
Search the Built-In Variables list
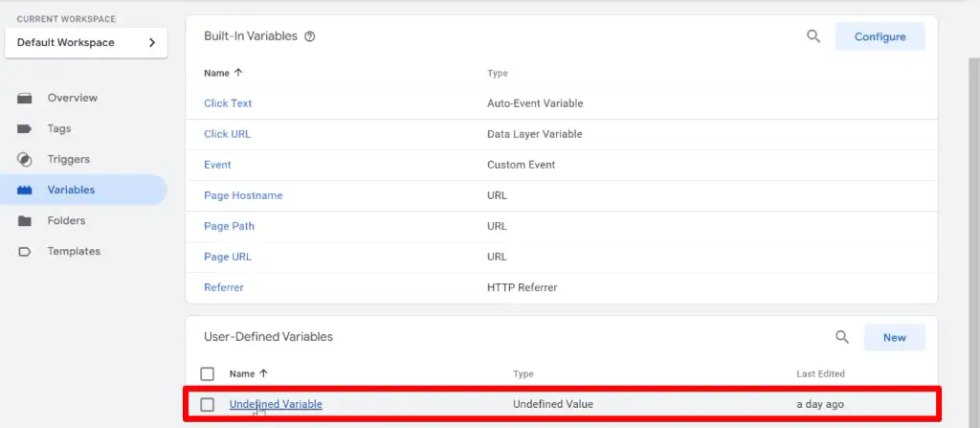(813, 36)
